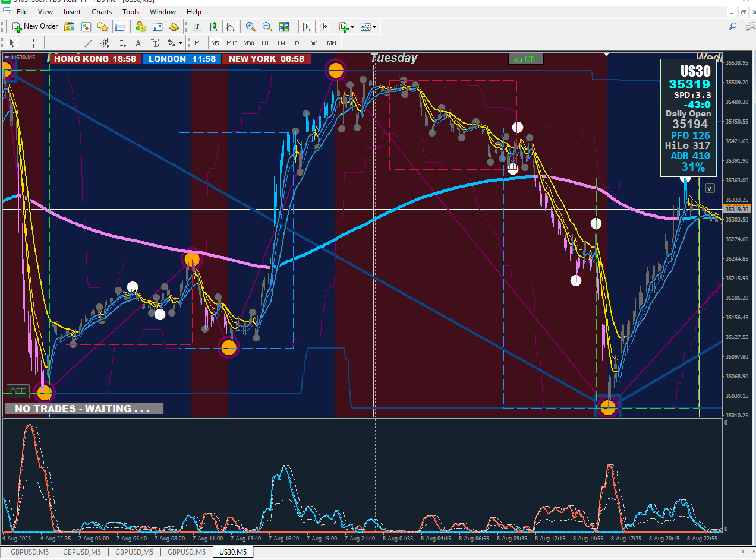Zoom out of the chart
Screen dimensions: 756x560
click(x=267, y=27)
